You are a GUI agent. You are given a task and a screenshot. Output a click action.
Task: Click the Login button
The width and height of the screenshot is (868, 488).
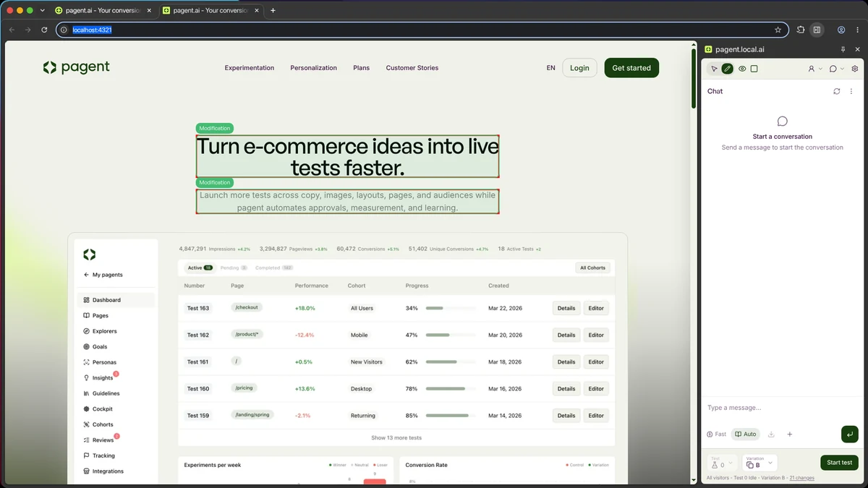(579, 68)
